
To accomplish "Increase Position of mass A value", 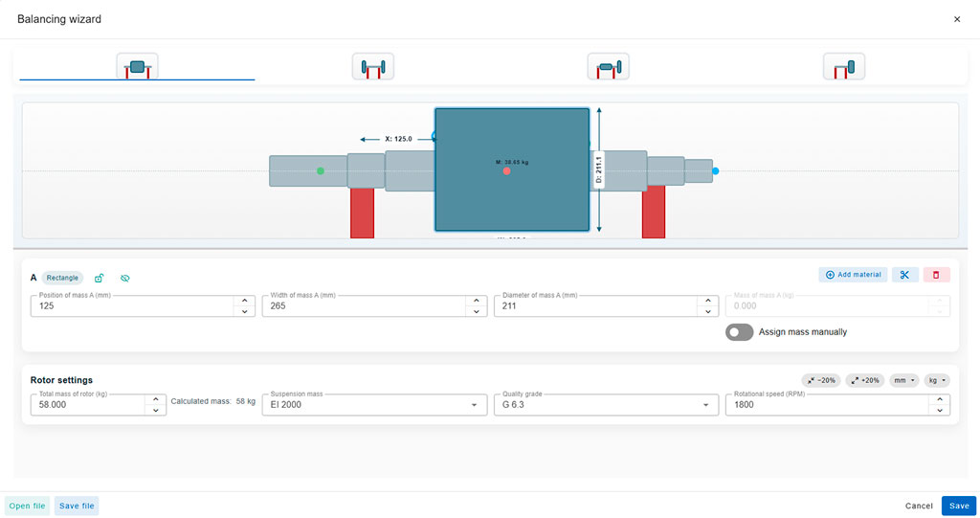I will tap(244, 301).
